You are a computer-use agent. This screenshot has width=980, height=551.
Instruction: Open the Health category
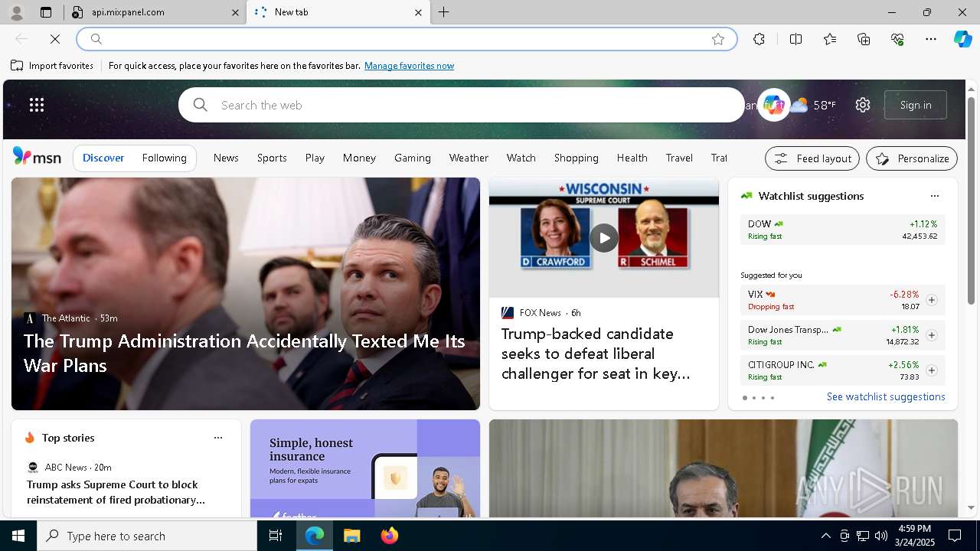pos(632,158)
